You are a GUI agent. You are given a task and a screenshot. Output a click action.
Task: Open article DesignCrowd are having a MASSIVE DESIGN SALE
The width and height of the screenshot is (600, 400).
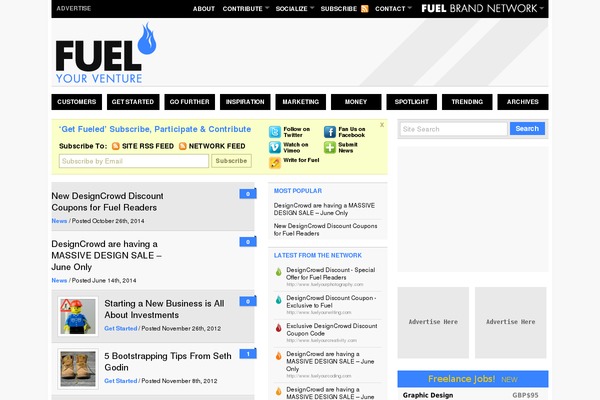[x=106, y=255]
